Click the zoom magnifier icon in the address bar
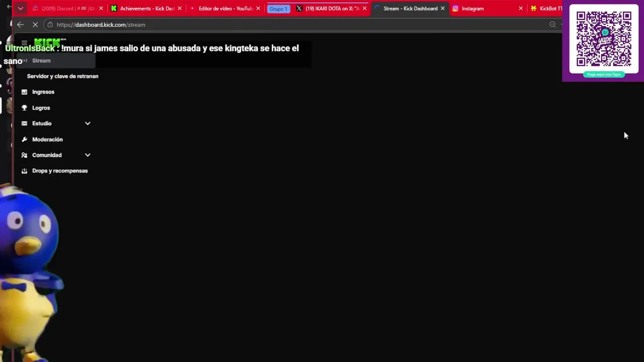Image resolution: width=644 pixels, height=362 pixels. (x=552, y=25)
